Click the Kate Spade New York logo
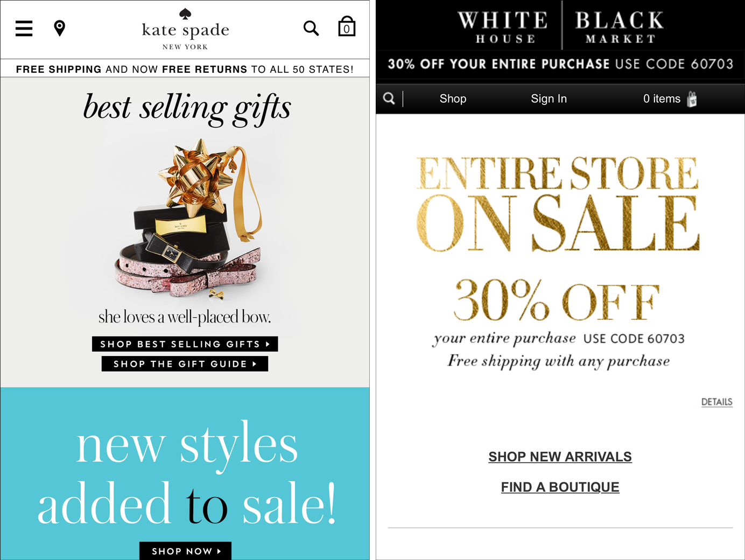 click(185, 30)
